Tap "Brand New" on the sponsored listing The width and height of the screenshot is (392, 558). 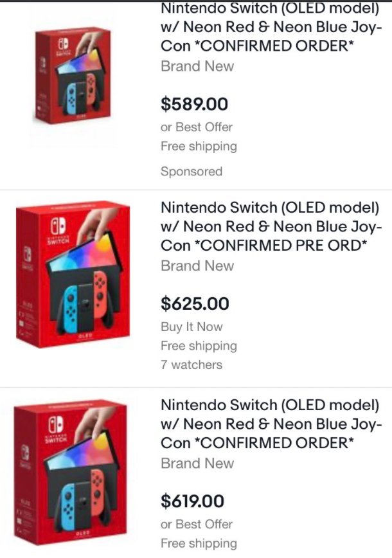click(197, 66)
